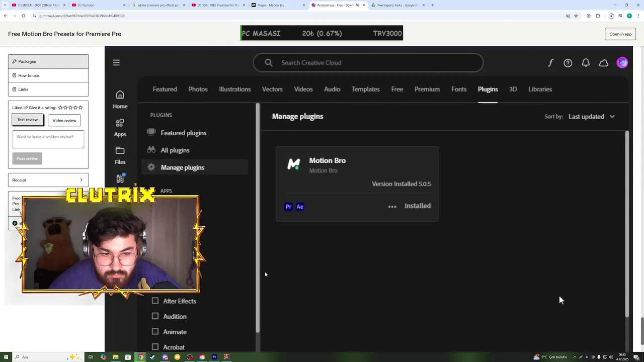Click the After Effects badge on Motion Bro card
Image resolution: width=644 pixels, height=362 pixels.
click(x=300, y=207)
